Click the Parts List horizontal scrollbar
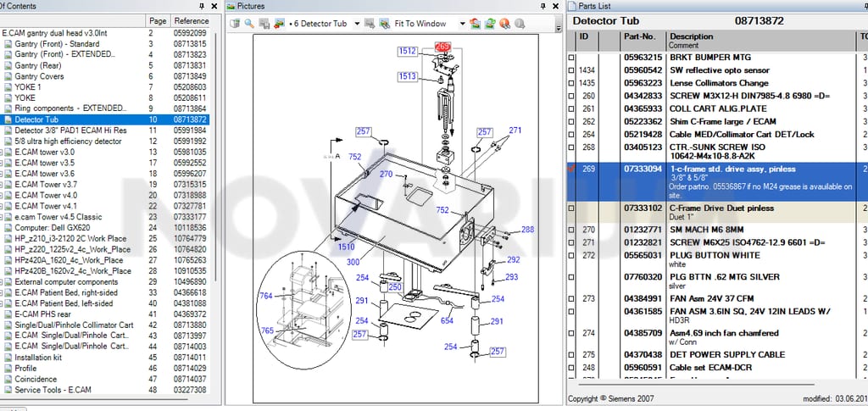The image size is (868, 411). [x=698, y=384]
